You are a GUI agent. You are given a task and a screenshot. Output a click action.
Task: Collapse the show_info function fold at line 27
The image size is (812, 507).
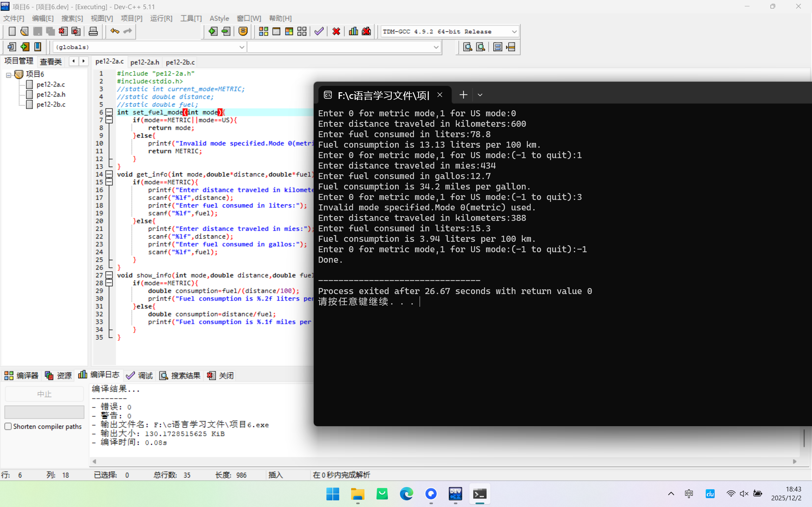pyautogui.click(x=109, y=275)
